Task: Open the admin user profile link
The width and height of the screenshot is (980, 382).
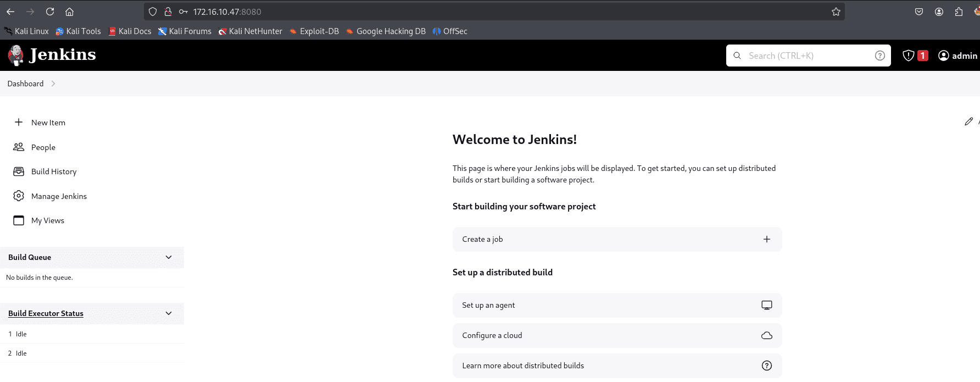Action: pos(957,56)
